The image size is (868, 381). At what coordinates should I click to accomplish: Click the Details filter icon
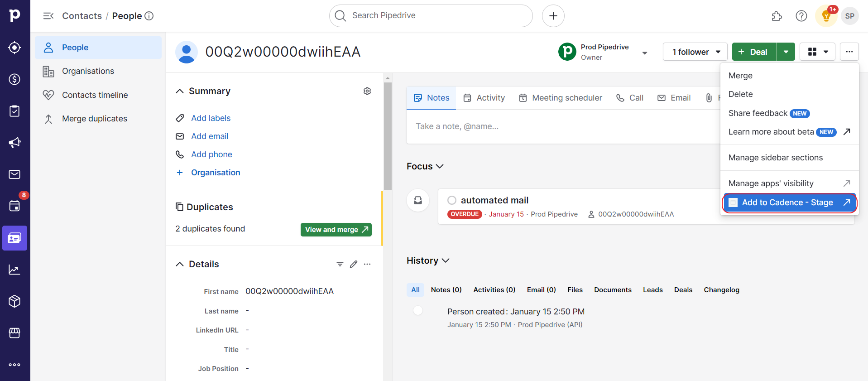[340, 264]
